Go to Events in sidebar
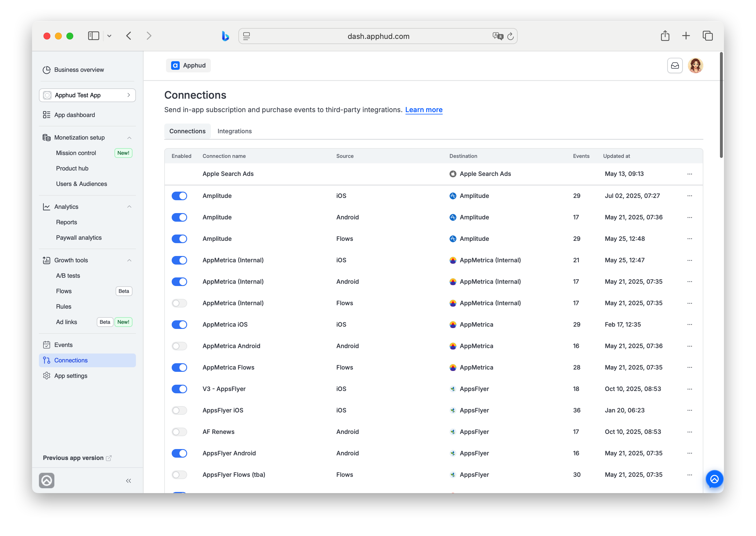Image resolution: width=756 pixels, height=536 pixels. point(63,345)
